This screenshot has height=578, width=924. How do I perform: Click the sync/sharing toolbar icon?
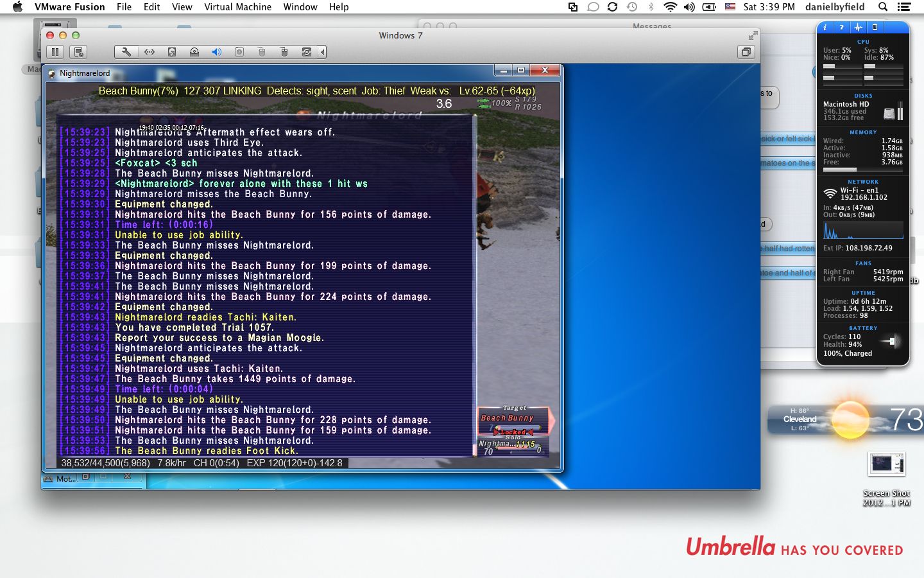point(307,52)
